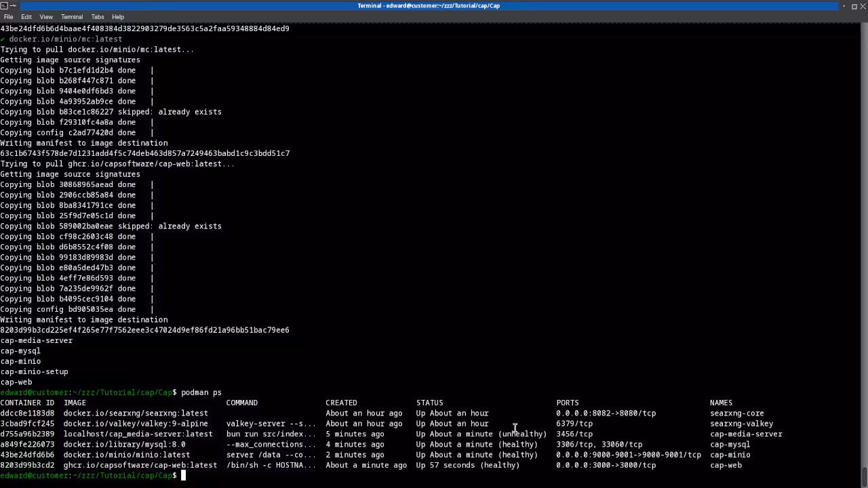This screenshot has width=868, height=488.
Task: Click name cap-media-server in NAMES column
Action: (746, 434)
